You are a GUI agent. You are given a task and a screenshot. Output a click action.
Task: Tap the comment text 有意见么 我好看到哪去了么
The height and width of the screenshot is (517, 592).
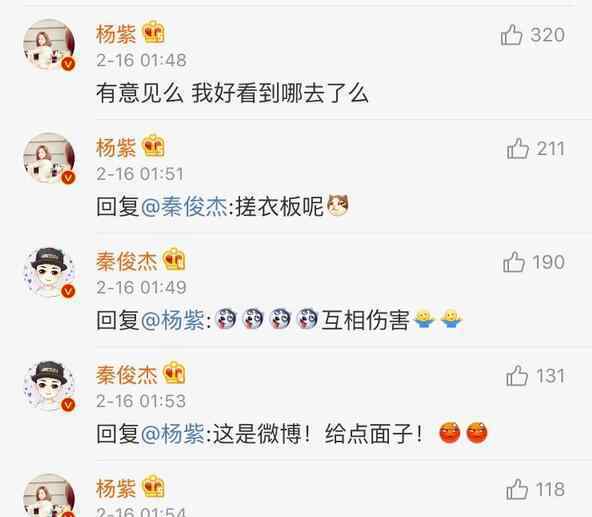tap(232, 93)
